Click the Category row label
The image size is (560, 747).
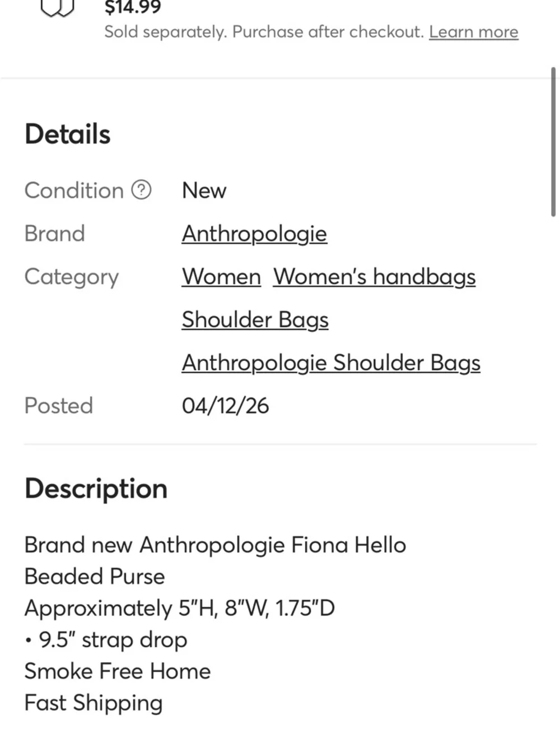point(71,277)
